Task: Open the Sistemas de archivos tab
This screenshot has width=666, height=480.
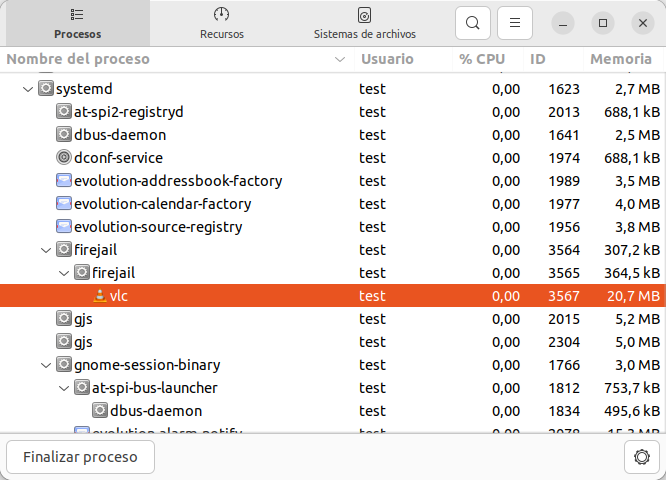Action: [x=364, y=23]
